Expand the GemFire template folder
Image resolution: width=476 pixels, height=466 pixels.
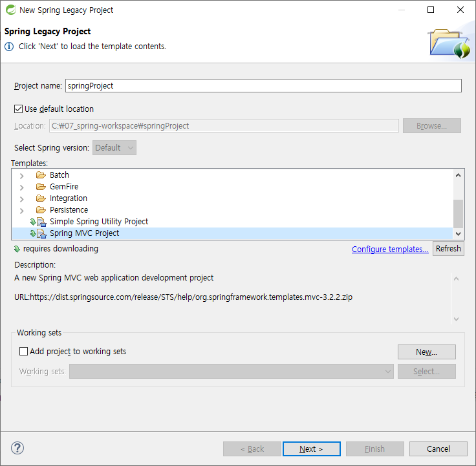point(21,187)
